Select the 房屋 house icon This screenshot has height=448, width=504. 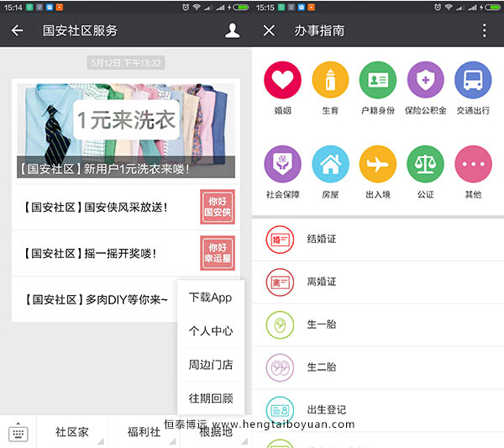(330, 164)
